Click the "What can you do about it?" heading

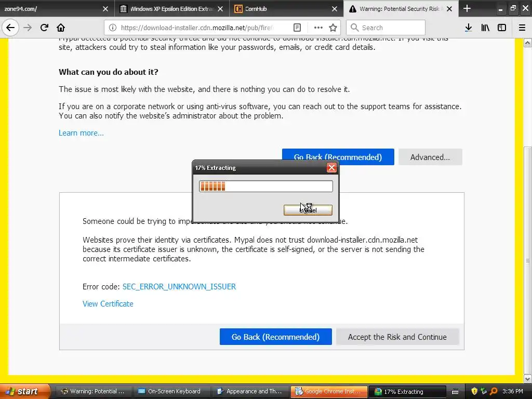109,72
